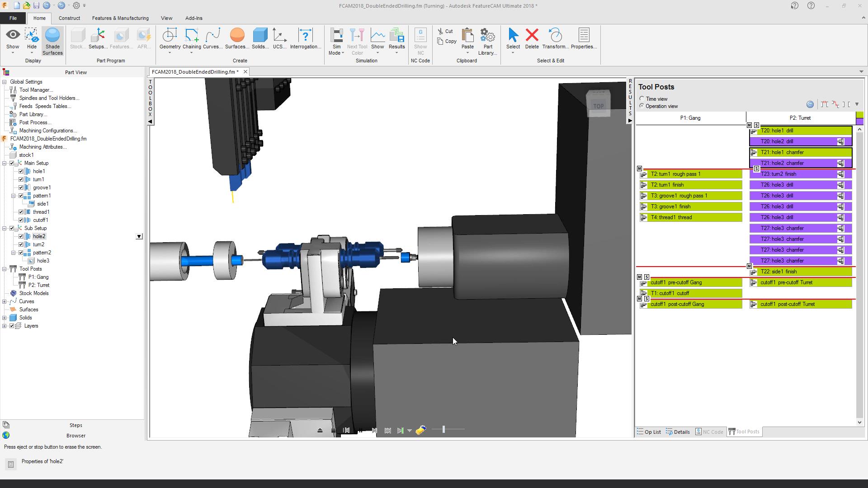
Task: Switch to the Construct ribbon tab
Action: 69,18
